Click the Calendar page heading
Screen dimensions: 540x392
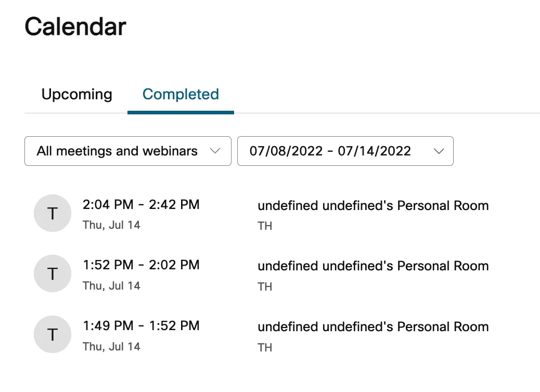coord(75,26)
